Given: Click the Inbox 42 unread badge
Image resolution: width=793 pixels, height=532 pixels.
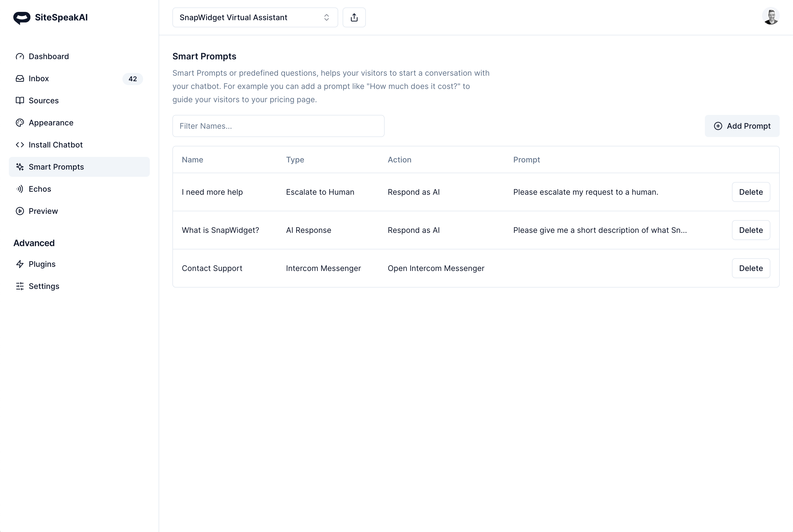Looking at the screenshot, I should [x=133, y=79].
